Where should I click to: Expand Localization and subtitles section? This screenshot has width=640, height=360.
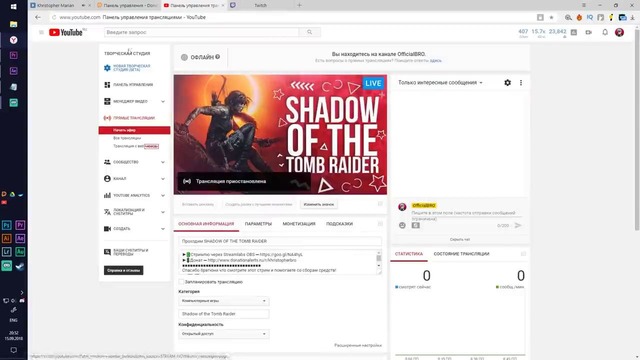[163, 212]
